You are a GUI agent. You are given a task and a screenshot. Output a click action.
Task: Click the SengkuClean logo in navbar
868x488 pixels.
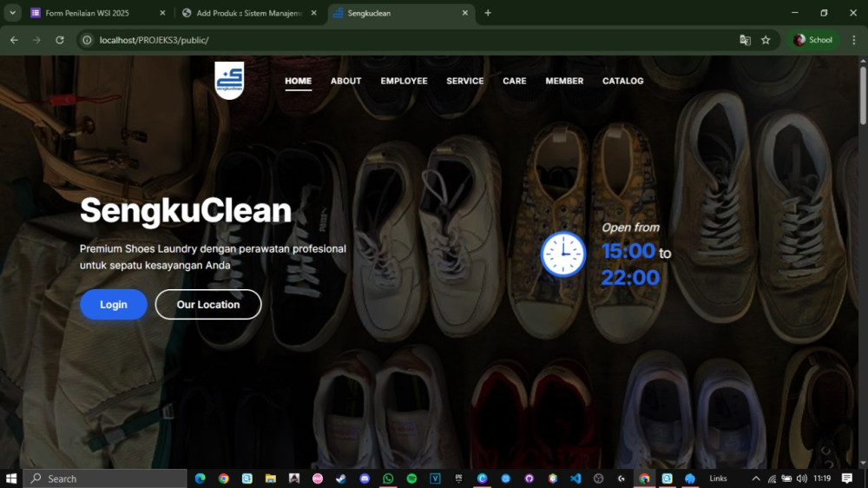[229, 81]
